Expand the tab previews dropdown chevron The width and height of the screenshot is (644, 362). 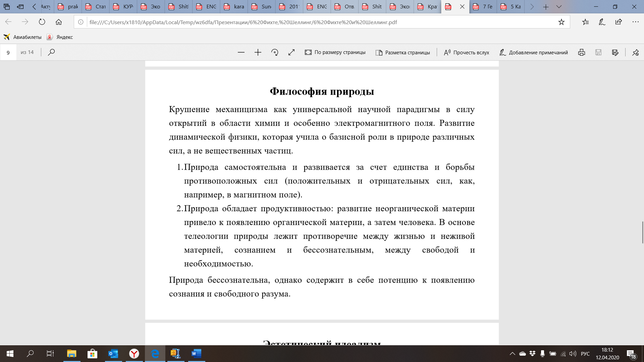pos(559,7)
